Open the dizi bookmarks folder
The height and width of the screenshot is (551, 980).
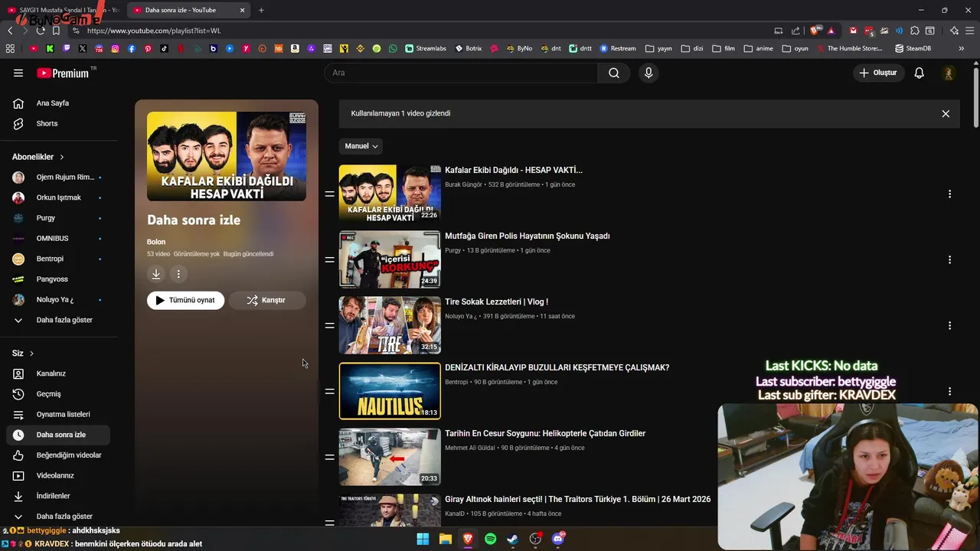[691, 48]
